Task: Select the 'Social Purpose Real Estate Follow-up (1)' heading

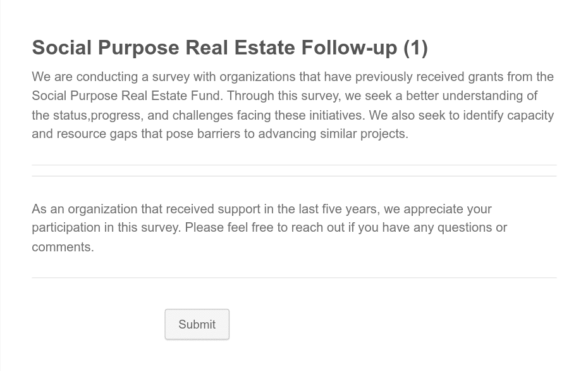Action: coord(230,47)
